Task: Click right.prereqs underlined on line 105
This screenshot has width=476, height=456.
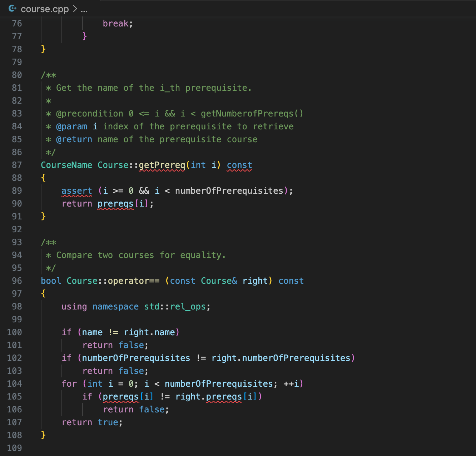Action: pyautogui.click(x=223, y=396)
